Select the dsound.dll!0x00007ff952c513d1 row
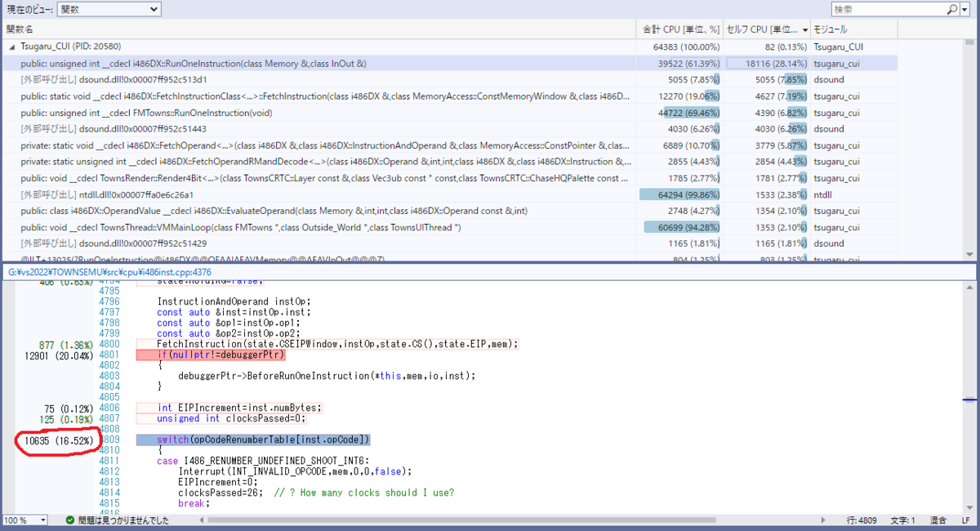 point(450,80)
